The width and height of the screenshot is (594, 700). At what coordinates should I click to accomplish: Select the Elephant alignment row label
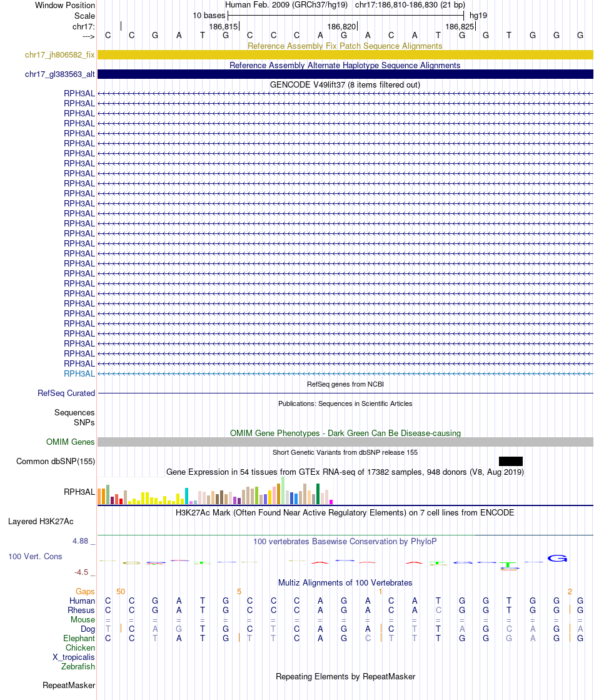(79, 639)
